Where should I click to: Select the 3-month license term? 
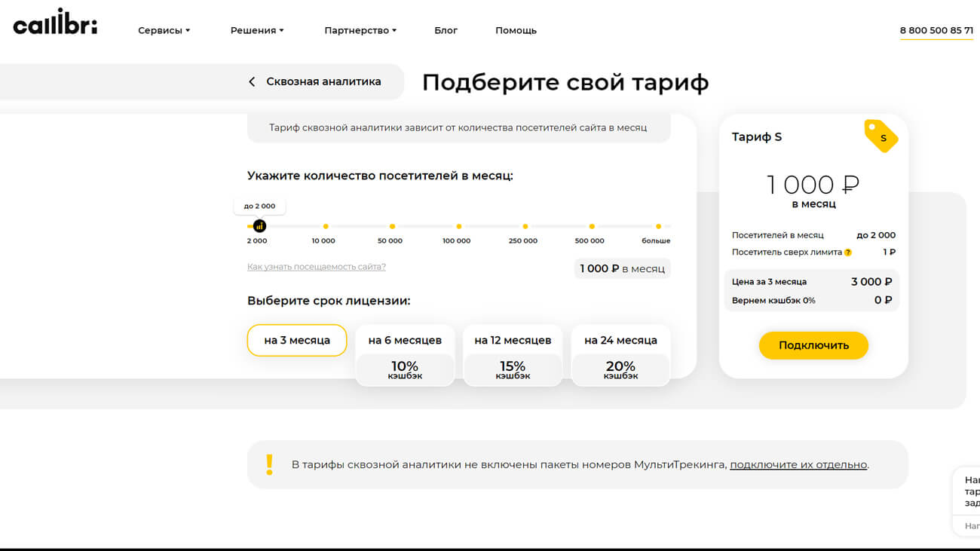click(x=297, y=340)
